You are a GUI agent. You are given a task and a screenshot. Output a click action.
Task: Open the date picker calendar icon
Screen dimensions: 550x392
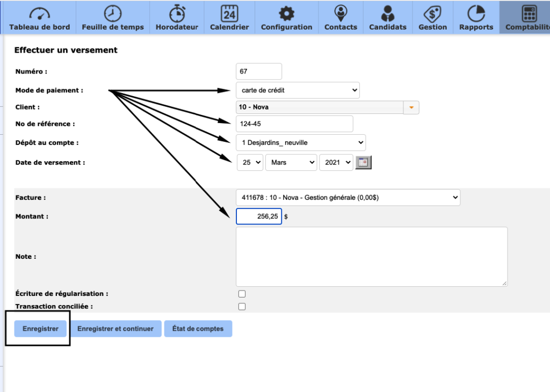click(364, 162)
